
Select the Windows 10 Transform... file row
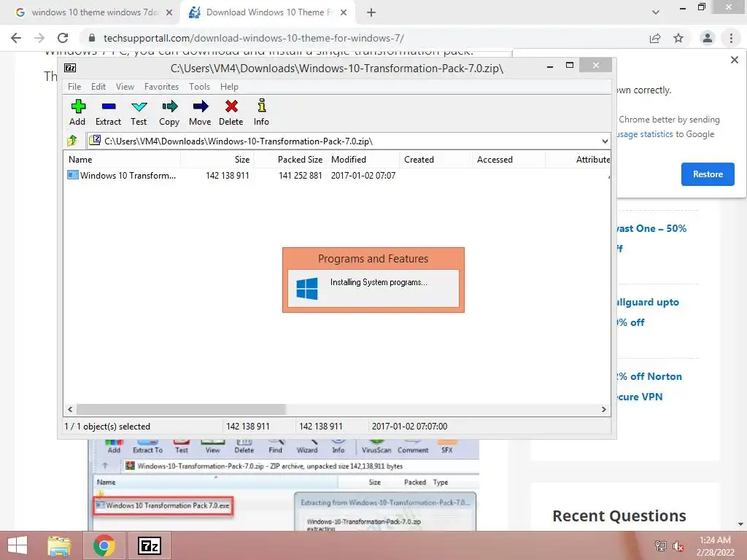tap(337, 175)
